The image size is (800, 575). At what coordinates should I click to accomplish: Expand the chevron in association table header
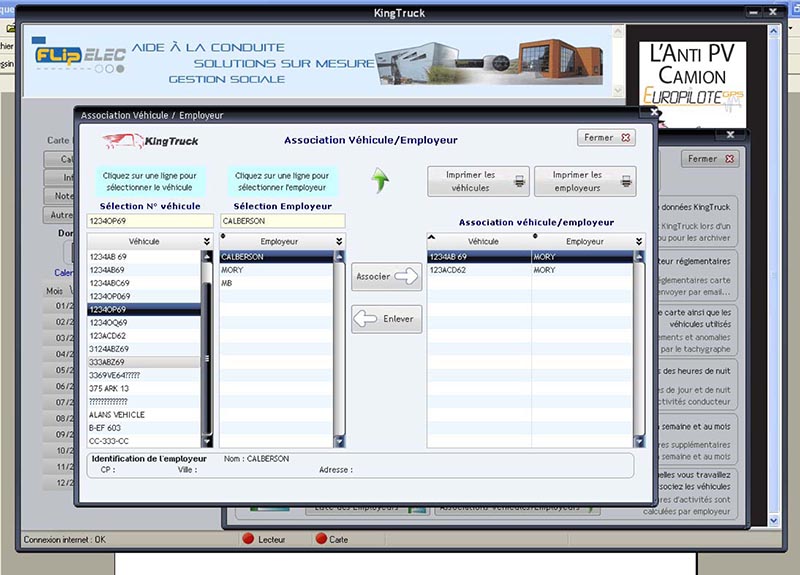tap(638, 242)
